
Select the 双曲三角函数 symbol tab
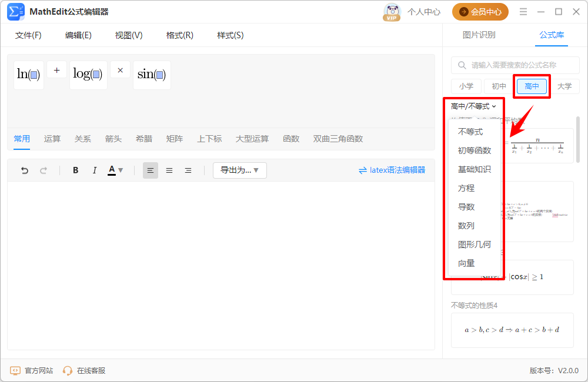(x=338, y=139)
